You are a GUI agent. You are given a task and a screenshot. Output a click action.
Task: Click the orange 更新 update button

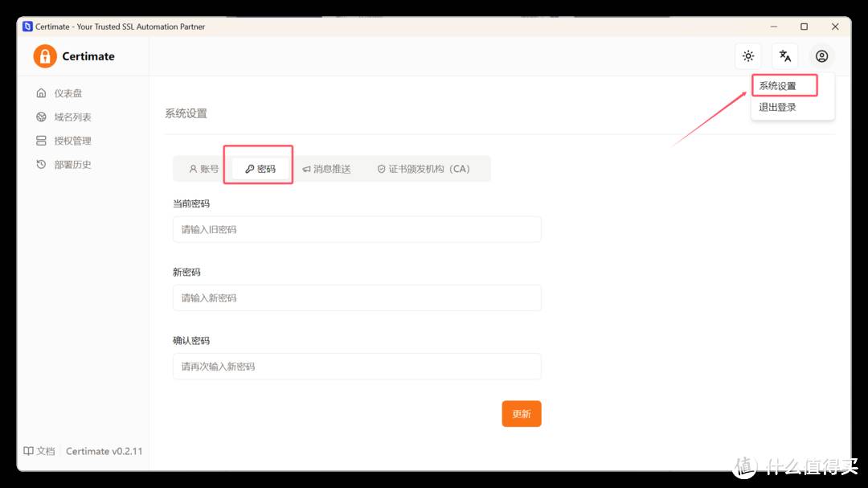[522, 414]
